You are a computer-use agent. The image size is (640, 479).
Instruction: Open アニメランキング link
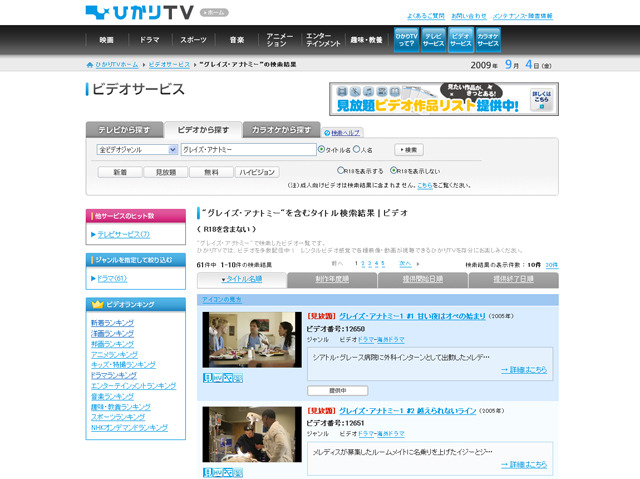(114, 355)
